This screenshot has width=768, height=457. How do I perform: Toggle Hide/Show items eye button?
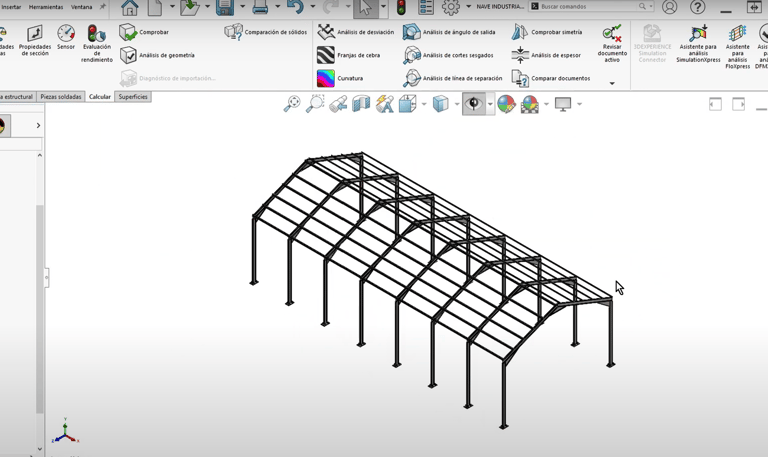[474, 104]
